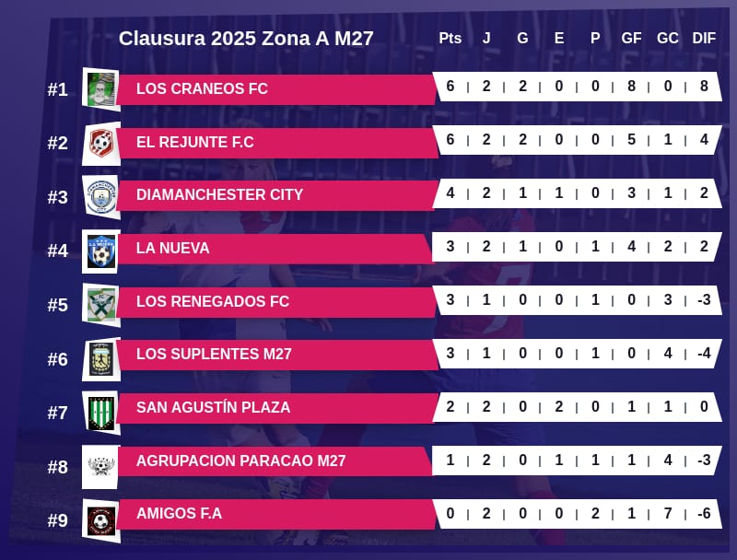Select the EL REJUNTE F.C row label

point(194,143)
